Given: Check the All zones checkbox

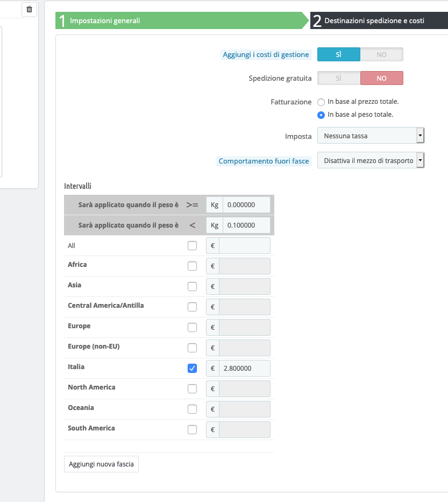Looking at the screenshot, I should [193, 245].
